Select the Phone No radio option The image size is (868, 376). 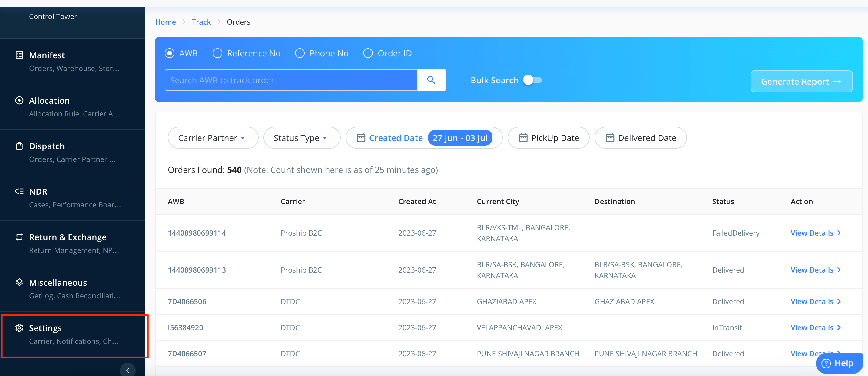300,53
